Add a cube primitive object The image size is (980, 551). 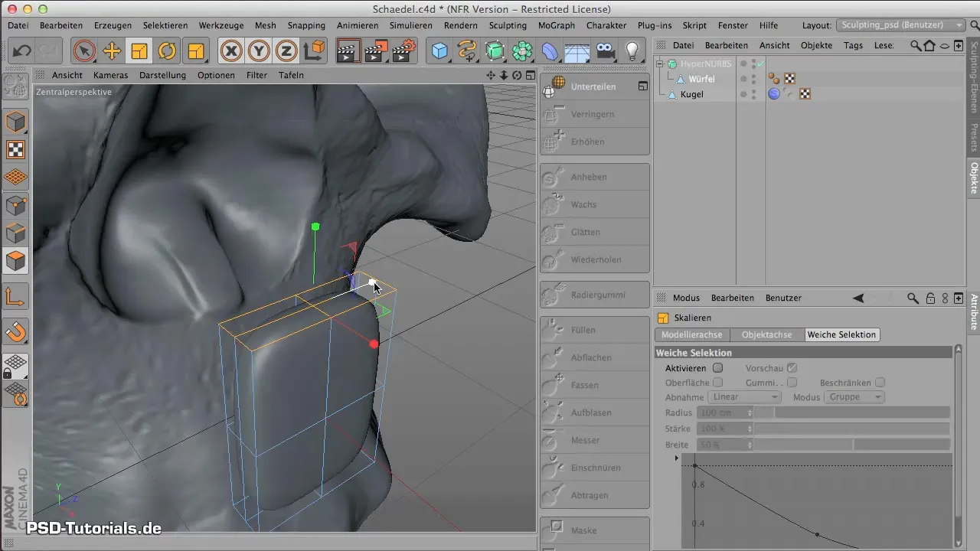click(440, 51)
